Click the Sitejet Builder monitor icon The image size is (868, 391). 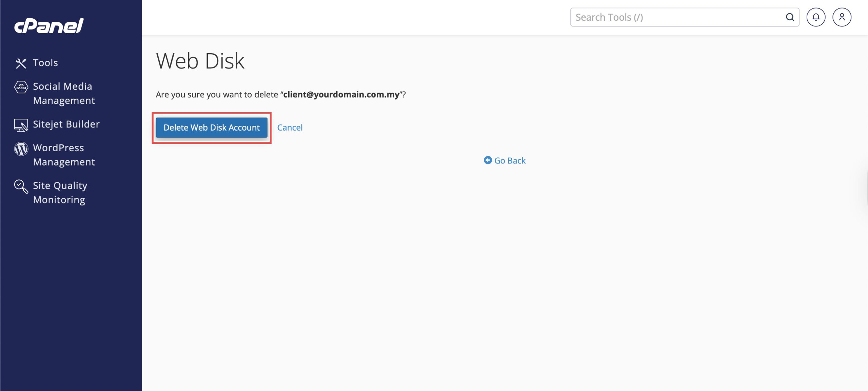point(21,125)
